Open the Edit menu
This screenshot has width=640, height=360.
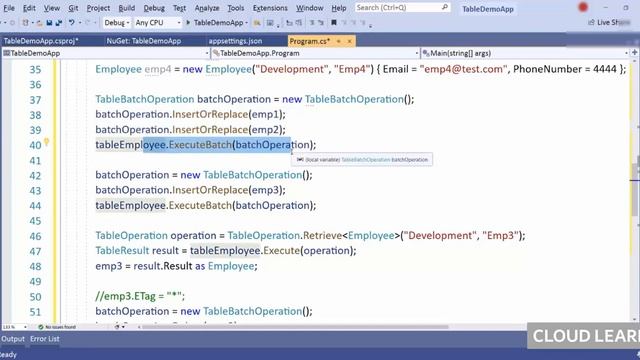(x=29, y=8)
